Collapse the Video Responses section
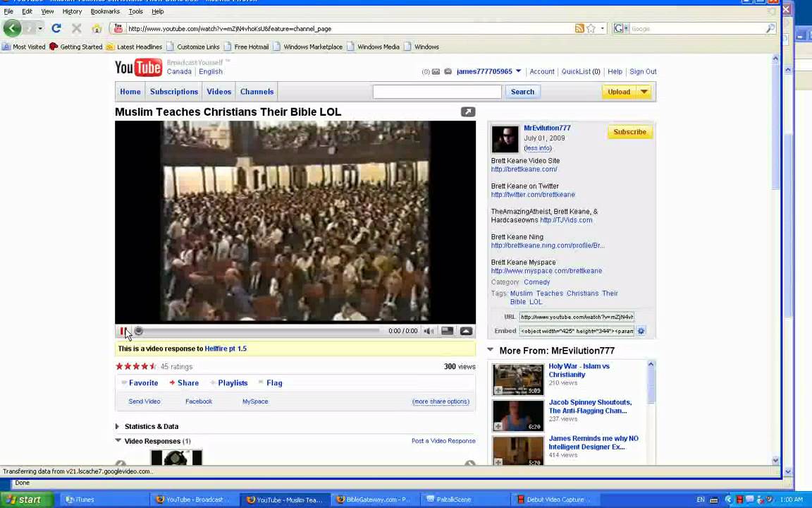The width and height of the screenshot is (812, 508). coord(118,440)
